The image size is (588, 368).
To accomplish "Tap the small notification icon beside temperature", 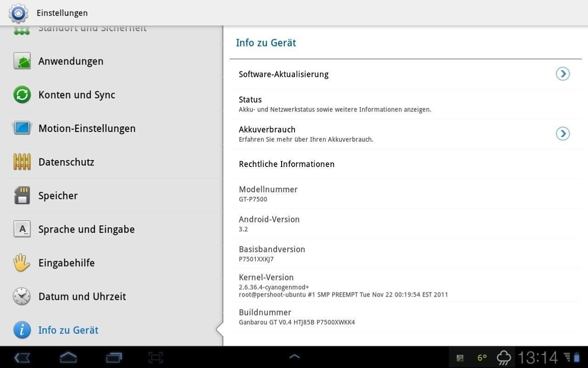I will (x=460, y=357).
